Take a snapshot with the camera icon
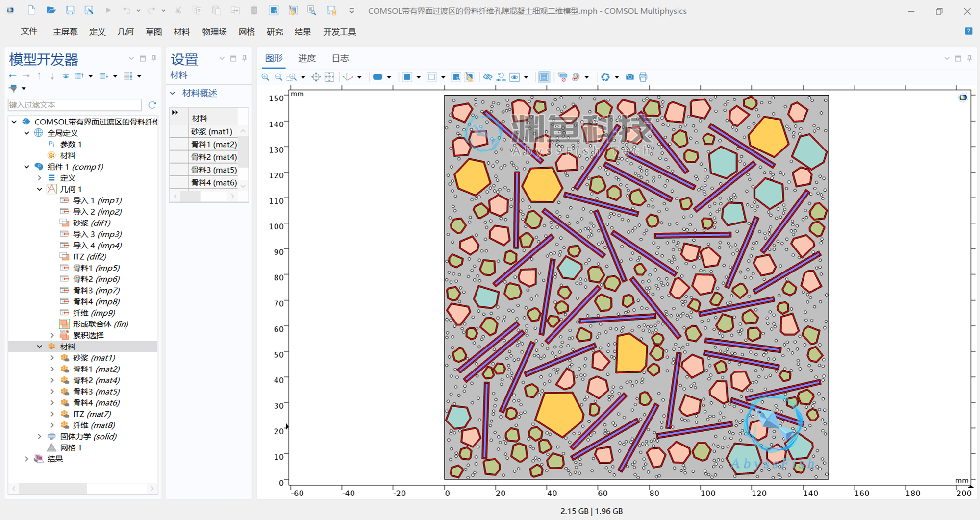 630,77
